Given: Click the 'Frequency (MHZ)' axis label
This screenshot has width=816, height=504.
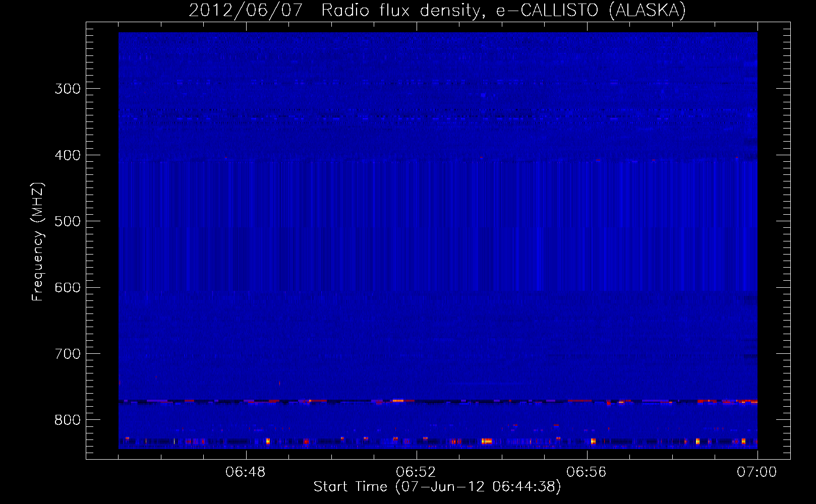Looking at the screenshot, I should coord(38,242).
